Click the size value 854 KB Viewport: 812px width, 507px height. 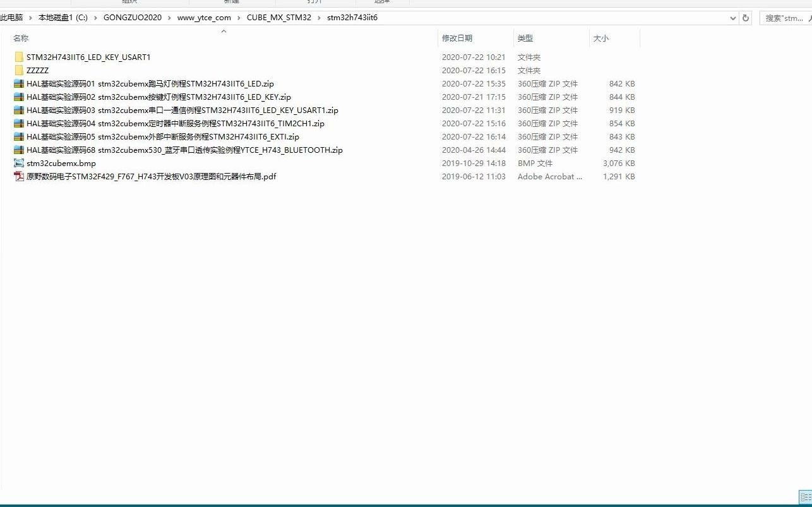coord(622,124)
